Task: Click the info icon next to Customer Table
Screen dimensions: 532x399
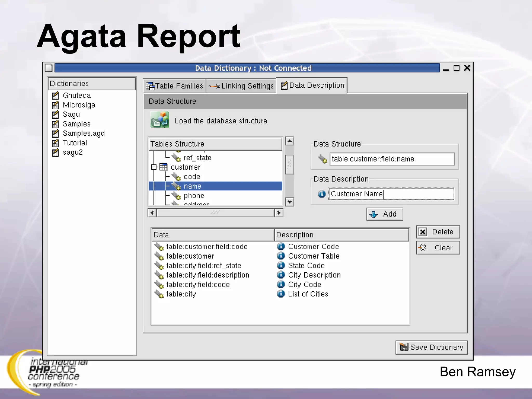Action: pyautogui.click(x=281, y=256)
